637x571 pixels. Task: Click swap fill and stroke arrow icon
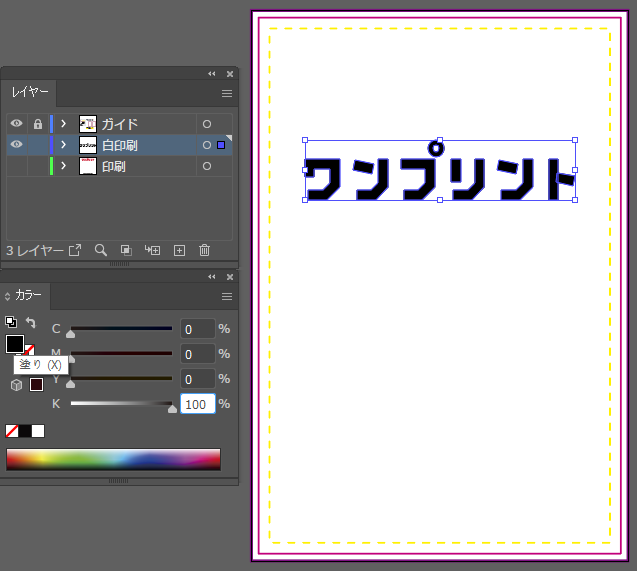click(30, 324)
